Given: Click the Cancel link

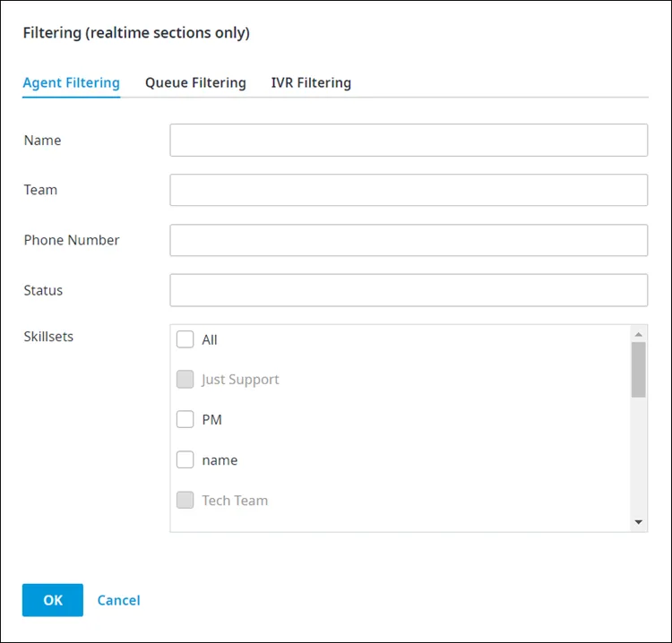Looking at the screenshot, I should point(118,600).
